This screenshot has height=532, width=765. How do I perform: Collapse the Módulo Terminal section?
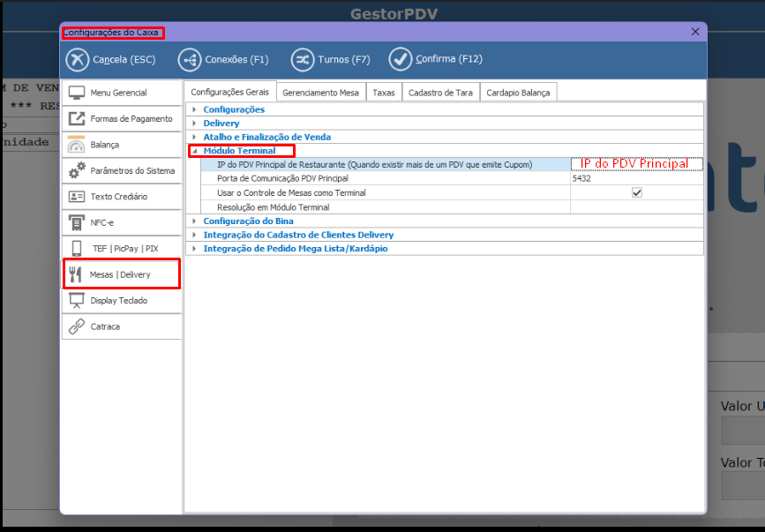(195, 151)
